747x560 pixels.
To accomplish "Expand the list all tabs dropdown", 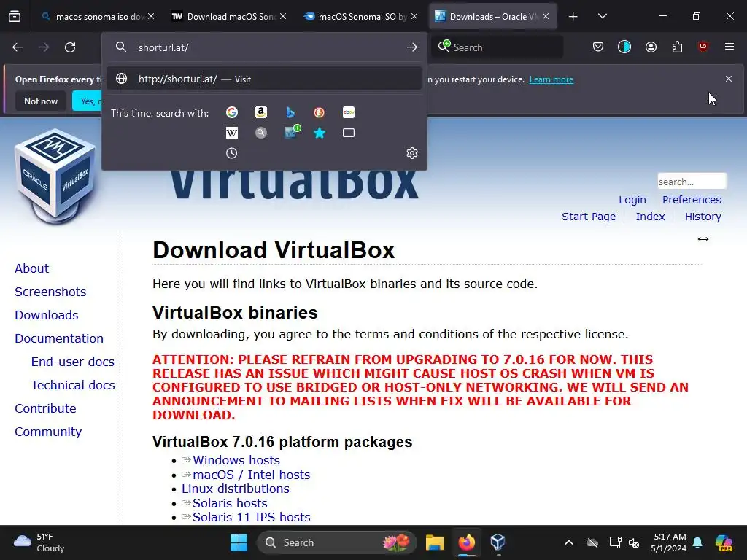I will pyautogui.click(x=603, y=16).
